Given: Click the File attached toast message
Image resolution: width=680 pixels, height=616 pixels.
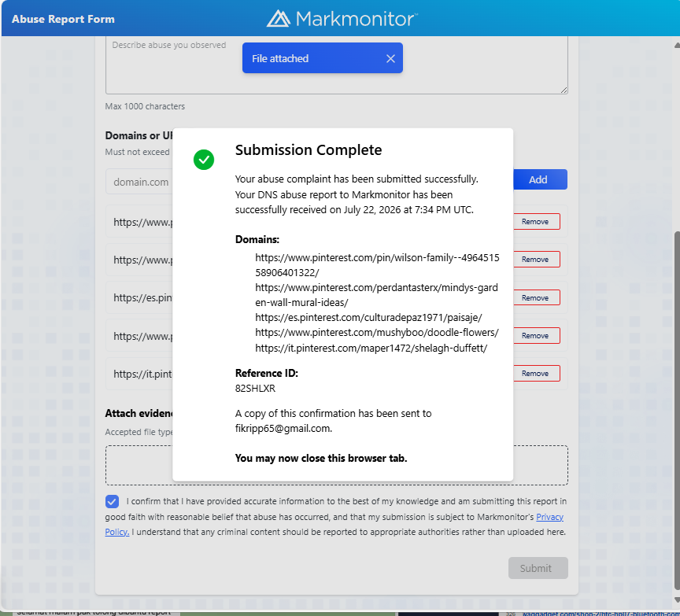Looking at the screenshot, I should click(280, 58).
